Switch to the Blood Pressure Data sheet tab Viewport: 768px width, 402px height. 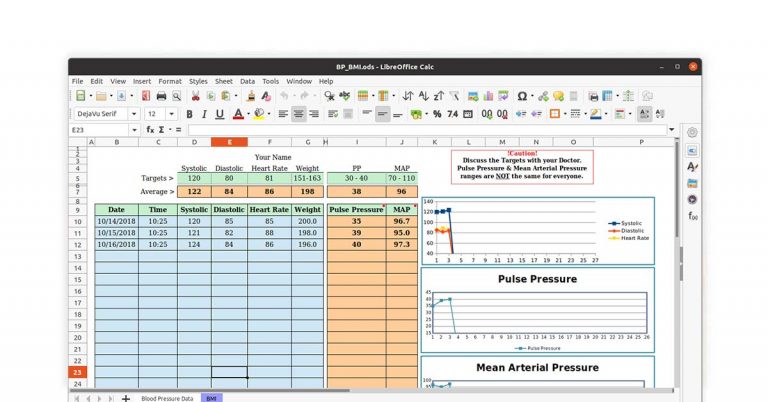point(167,398)
